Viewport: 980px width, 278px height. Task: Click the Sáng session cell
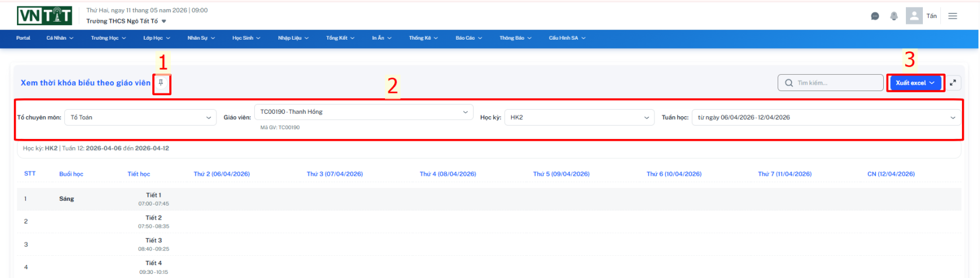coord(66,199)
